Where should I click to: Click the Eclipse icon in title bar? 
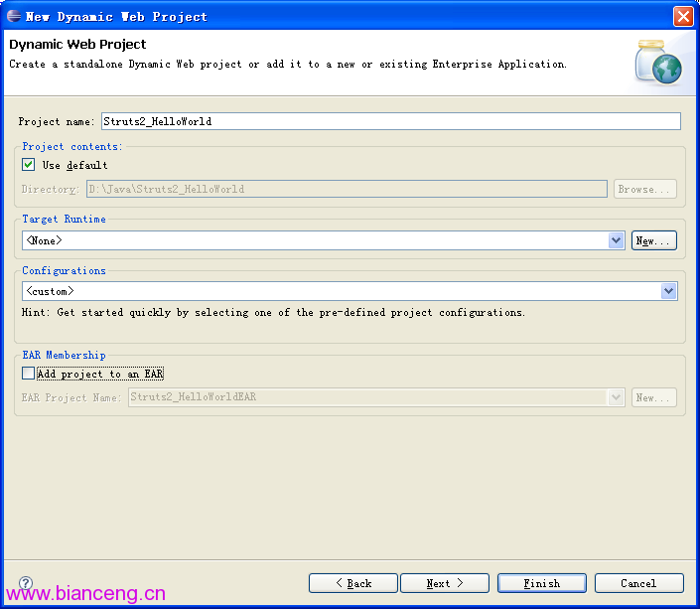[14, 17]
